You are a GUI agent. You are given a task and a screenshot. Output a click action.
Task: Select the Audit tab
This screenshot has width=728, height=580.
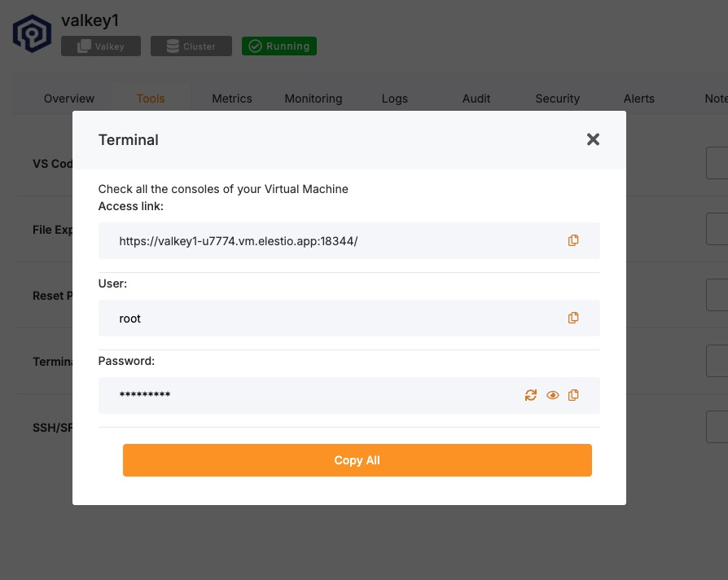coord(476,99)
